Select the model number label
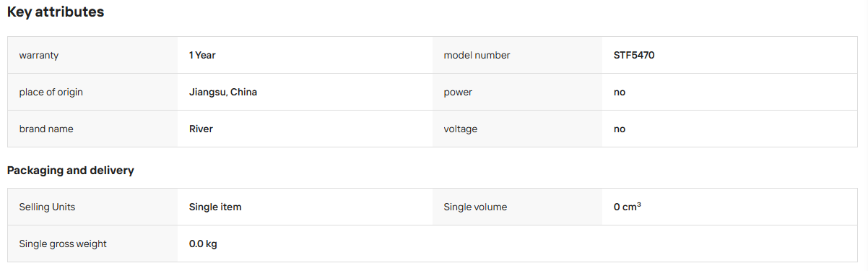The width and height of the screenshot is (868, 271). tap(477, 55)
